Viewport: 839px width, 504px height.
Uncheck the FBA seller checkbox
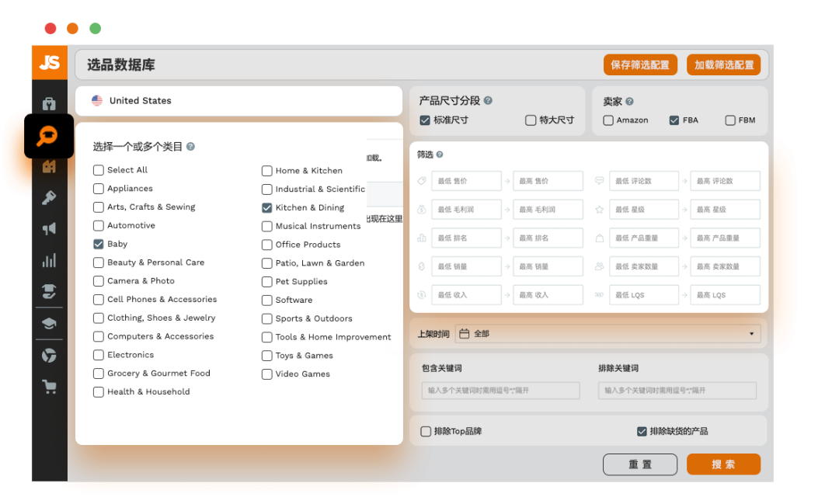tap(674, 120)
